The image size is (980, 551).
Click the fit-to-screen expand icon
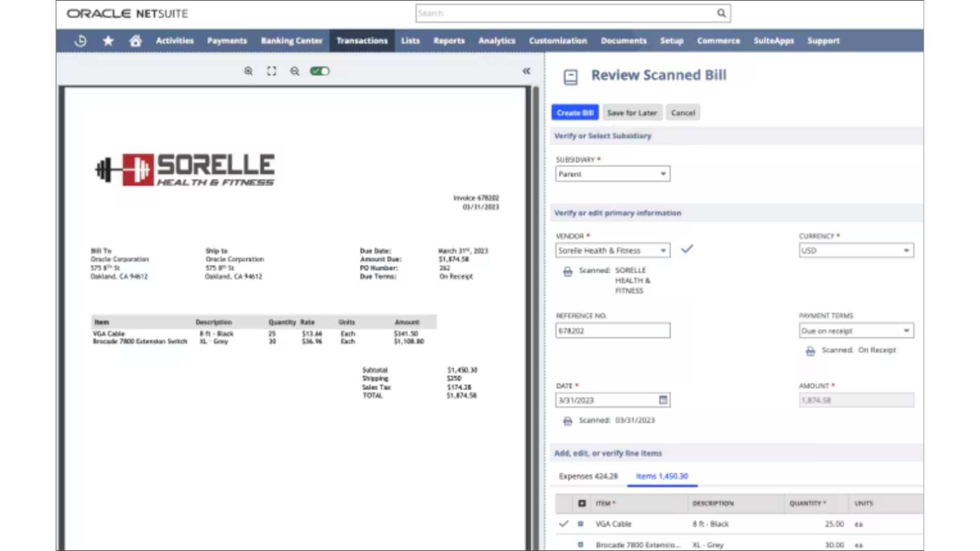pos(271,70)
